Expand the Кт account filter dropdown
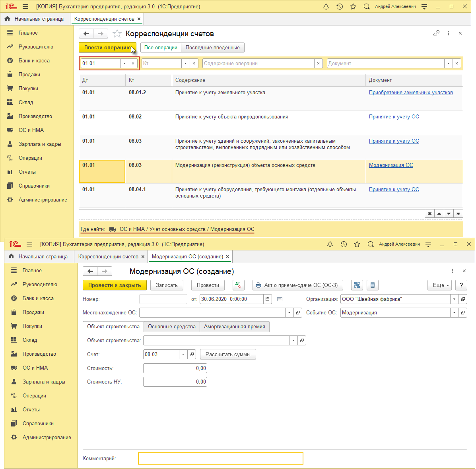Viewport: 476px width, 469px height. pyautogui.click(x=185, y=64)
